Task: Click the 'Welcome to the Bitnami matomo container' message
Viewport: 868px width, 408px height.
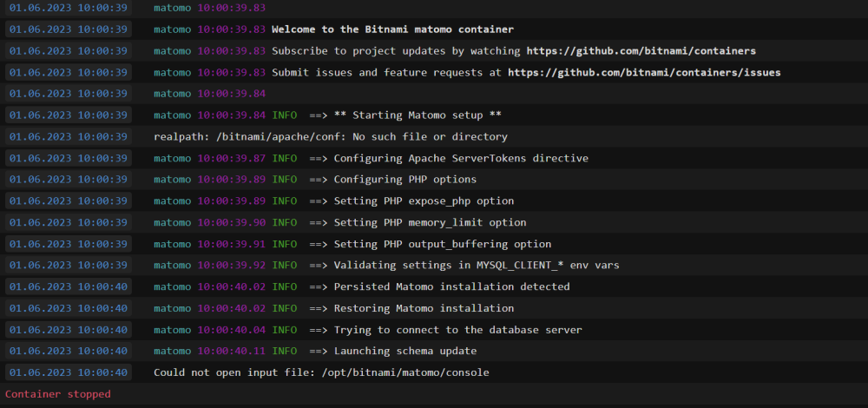Action: point(392,30)
